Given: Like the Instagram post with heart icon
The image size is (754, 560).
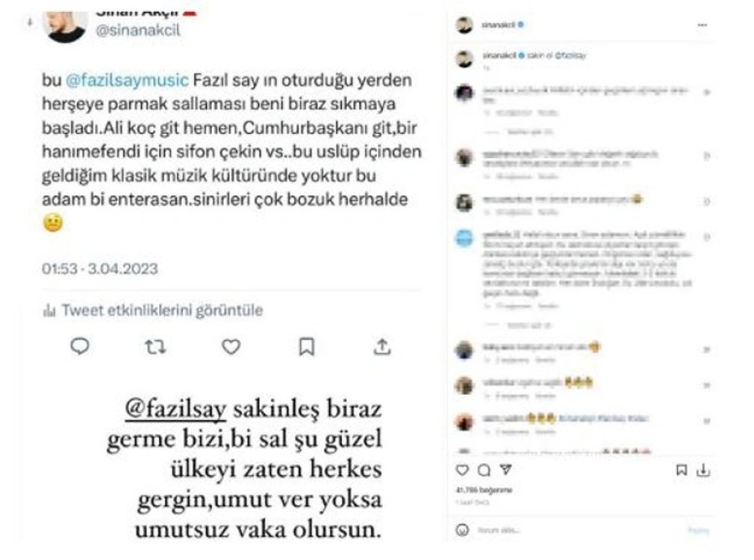Looking at the screenshot, I should 462,470.
